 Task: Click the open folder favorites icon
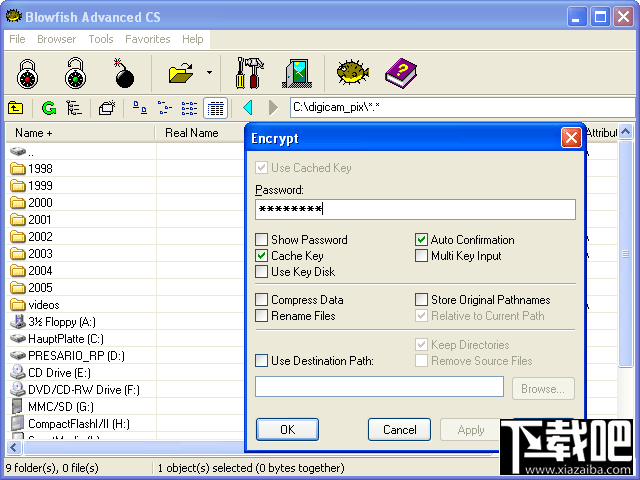point(181,73)
